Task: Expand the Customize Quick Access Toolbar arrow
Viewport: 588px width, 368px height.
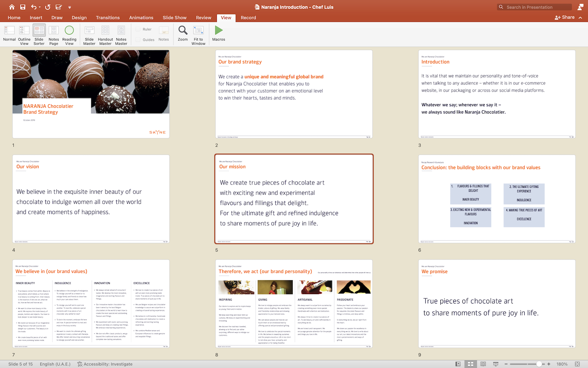Action: pos(69,7)
